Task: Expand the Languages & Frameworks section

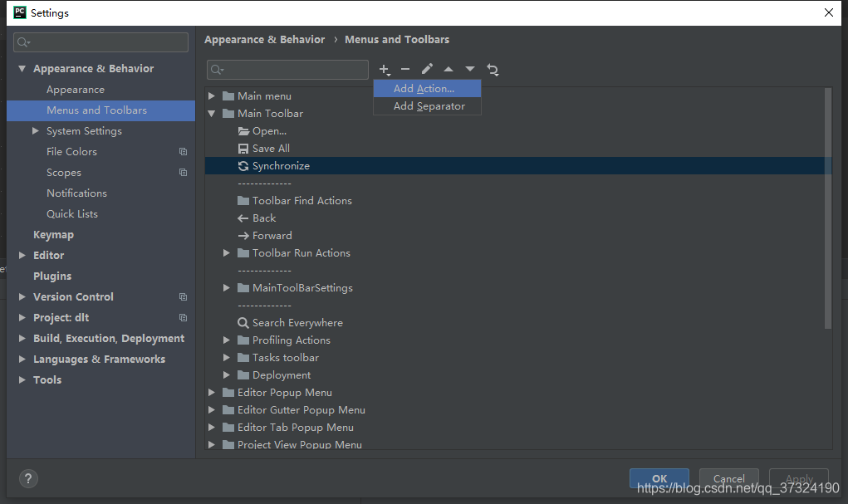Action: [22, 359]
